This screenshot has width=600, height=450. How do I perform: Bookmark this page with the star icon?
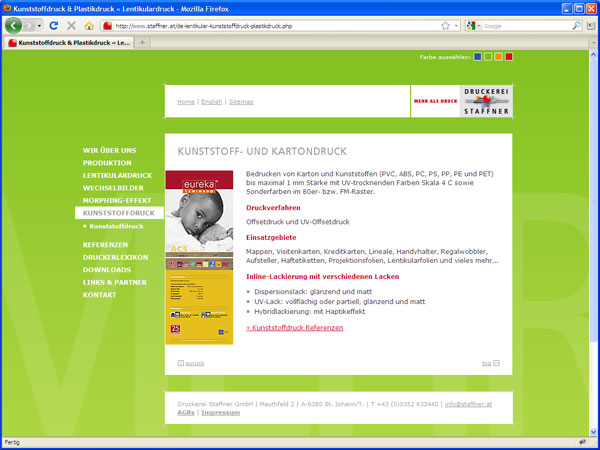coord(445,26)
